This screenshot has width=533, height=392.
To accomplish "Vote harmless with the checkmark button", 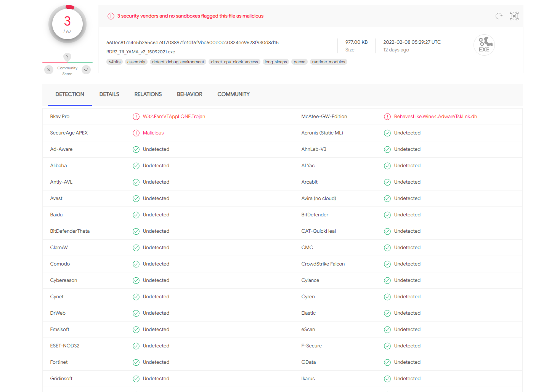I will [86, 70].
